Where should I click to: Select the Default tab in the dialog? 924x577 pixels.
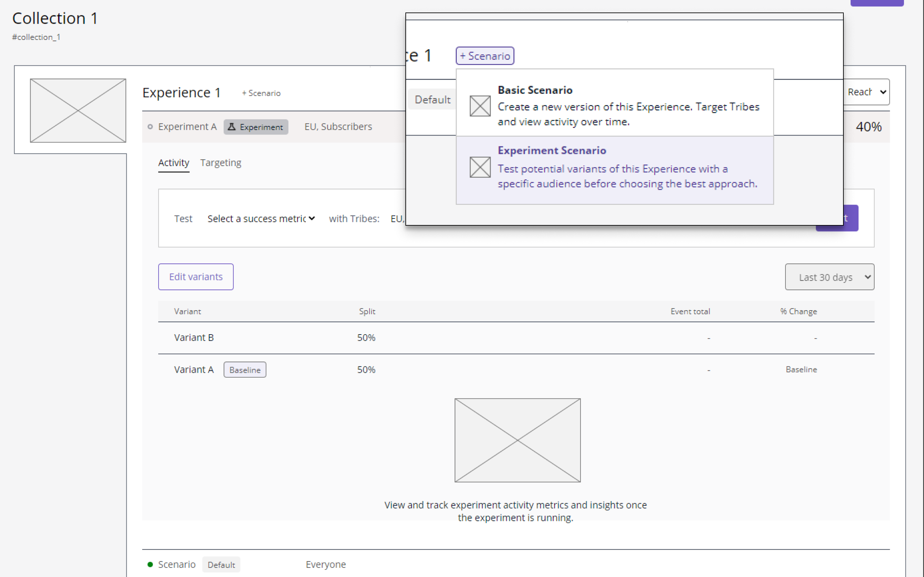pyautogui.click(x=432, y=99)
